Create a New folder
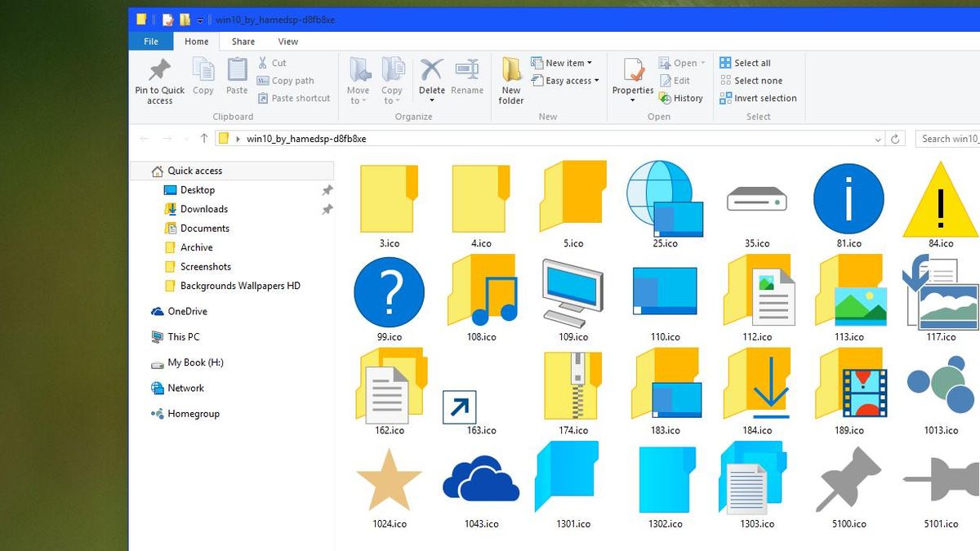 [x=511, y=81]
